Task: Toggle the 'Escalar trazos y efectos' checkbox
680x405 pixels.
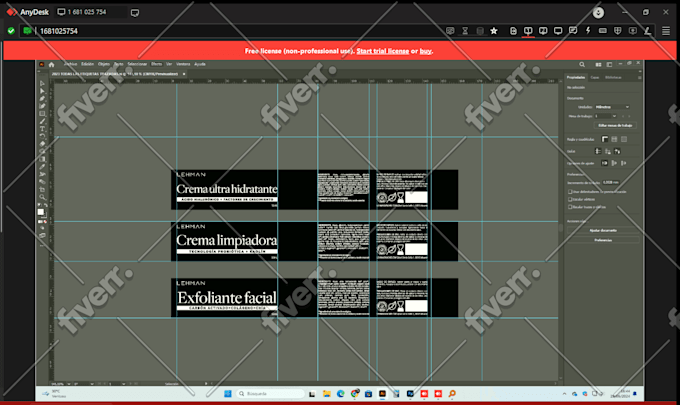Action: tap(570, 207)
